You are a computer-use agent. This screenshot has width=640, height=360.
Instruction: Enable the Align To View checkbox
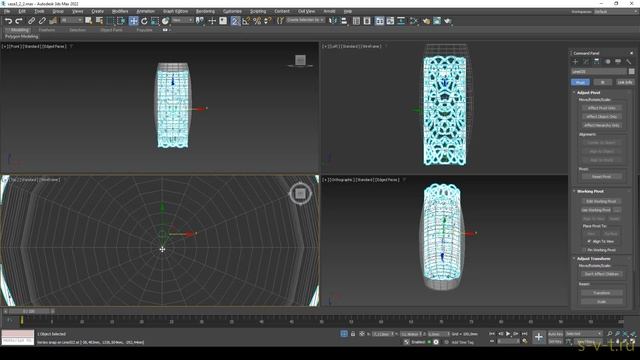[x=589, y=242]
